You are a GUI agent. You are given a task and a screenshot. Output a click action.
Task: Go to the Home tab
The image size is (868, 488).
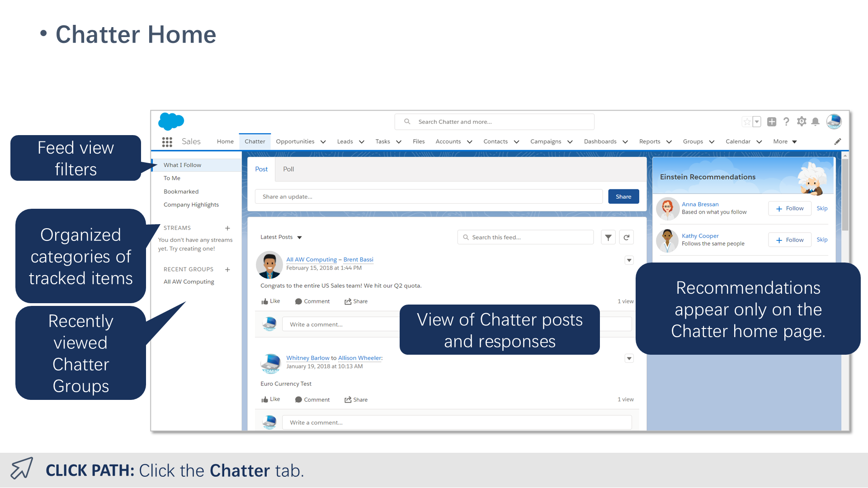click(x=225, y=141)
